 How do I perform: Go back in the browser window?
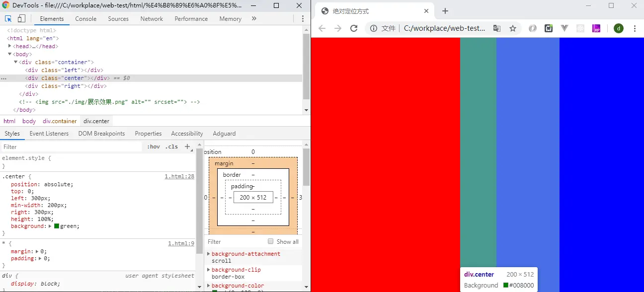(x=322, y=28)
